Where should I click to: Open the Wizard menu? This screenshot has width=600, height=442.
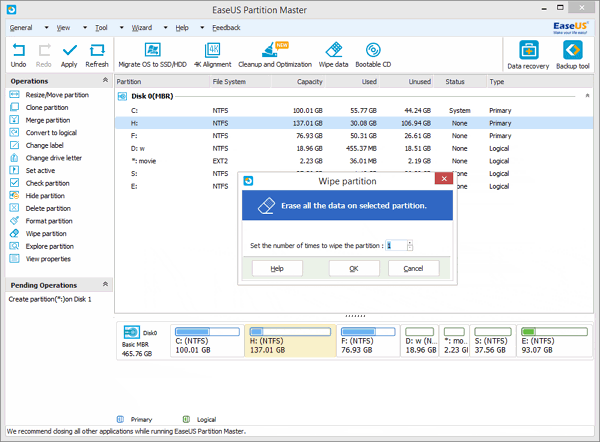142,28
